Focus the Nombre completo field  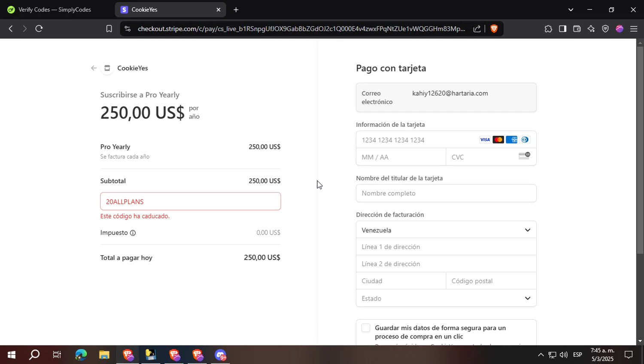446,193
